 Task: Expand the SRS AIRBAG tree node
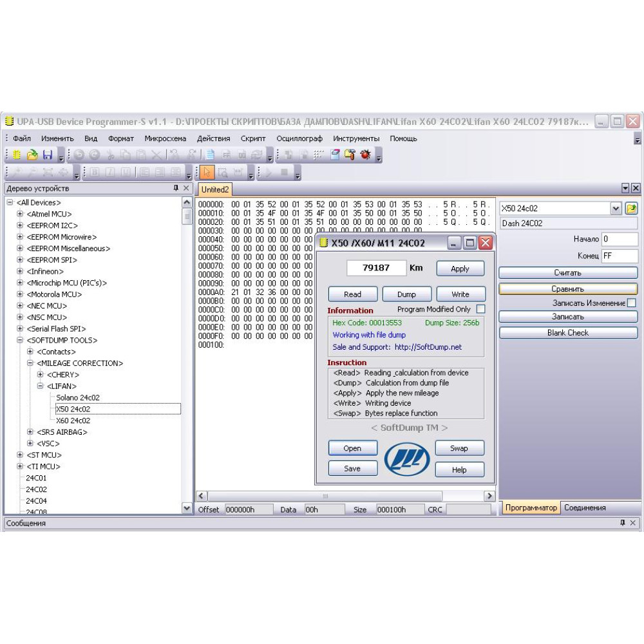pos(30,431)
